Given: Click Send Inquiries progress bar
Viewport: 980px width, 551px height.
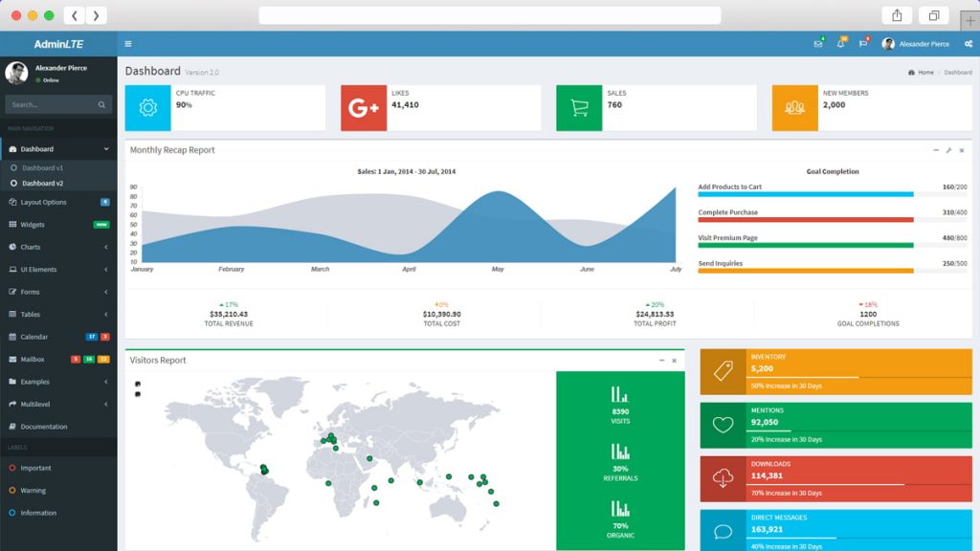Looking at the screenshot, I should (833, 271).
